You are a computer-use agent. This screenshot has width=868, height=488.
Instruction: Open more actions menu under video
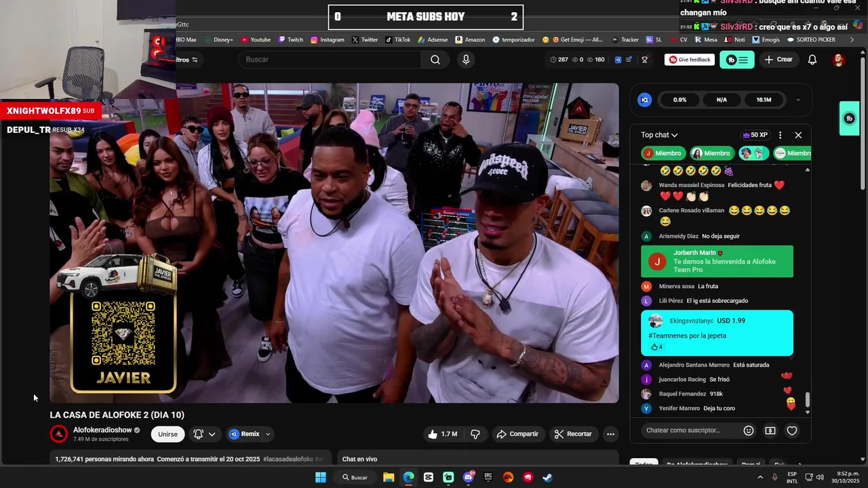pos(610,434)
